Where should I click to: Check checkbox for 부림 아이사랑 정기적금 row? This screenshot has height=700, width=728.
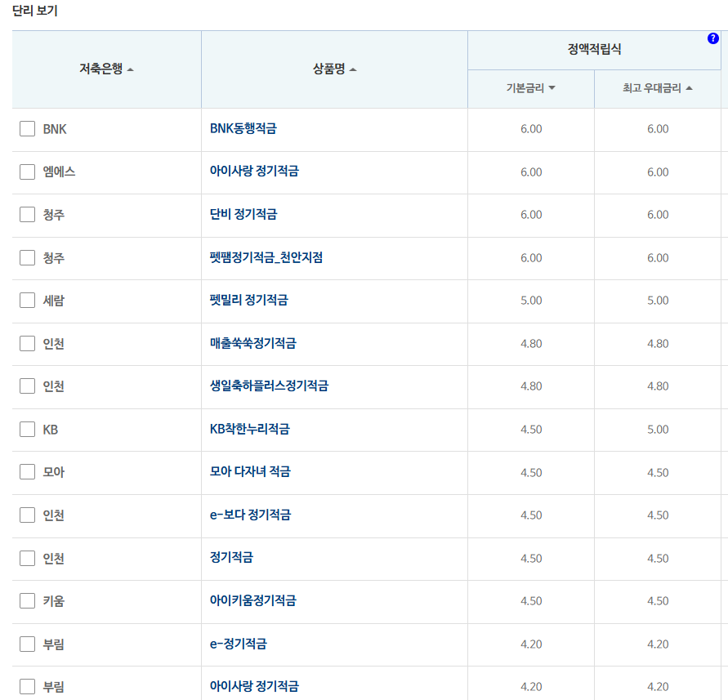28,687
